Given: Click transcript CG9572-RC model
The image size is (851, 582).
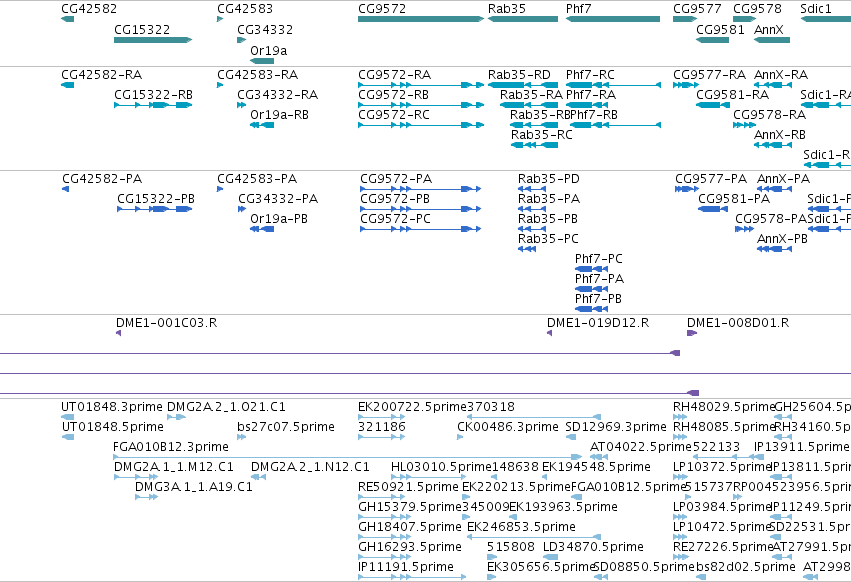Looking at the screenshot, I should pos(421,125).
